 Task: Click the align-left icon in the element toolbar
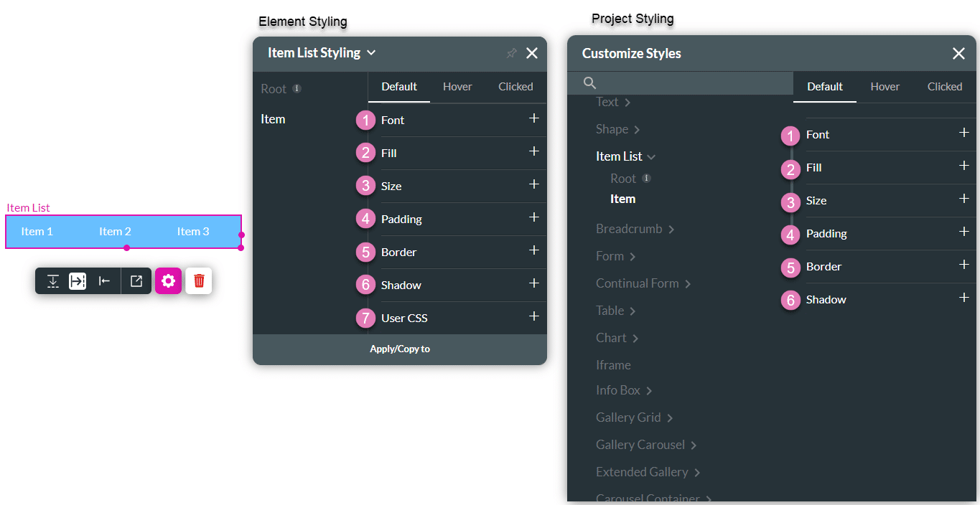coord(104,280)
